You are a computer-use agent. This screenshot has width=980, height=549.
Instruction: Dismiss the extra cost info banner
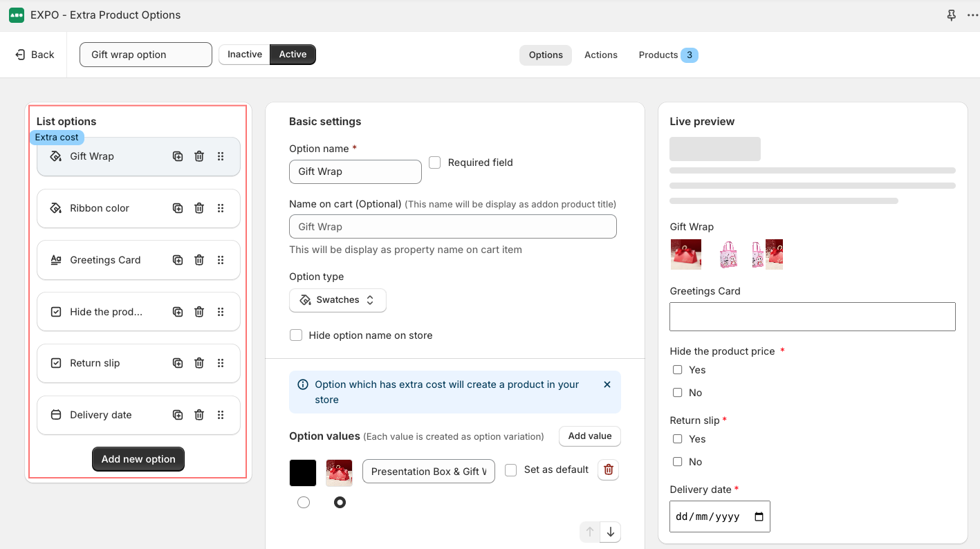pos(607,384)
